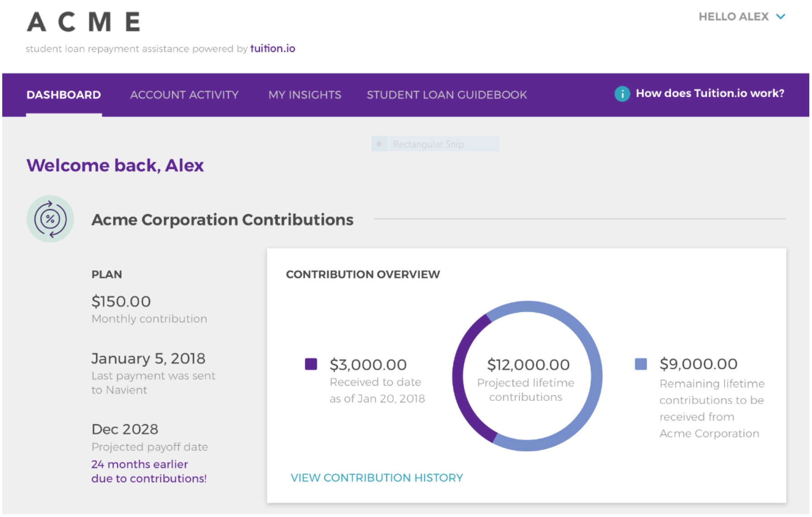812x517 pixels.
Task: Click the tuition.io link
Action: tap(272, 48)
